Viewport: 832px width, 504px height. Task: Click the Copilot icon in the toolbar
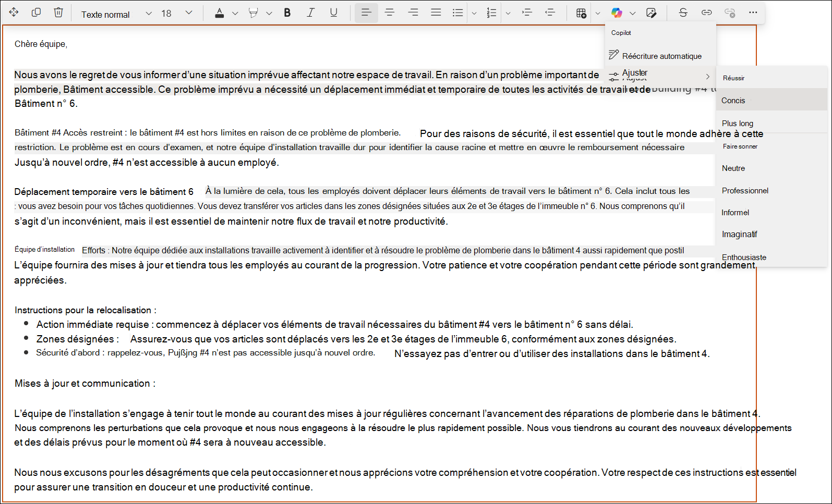pyautogui.click(x=617, y=13)
